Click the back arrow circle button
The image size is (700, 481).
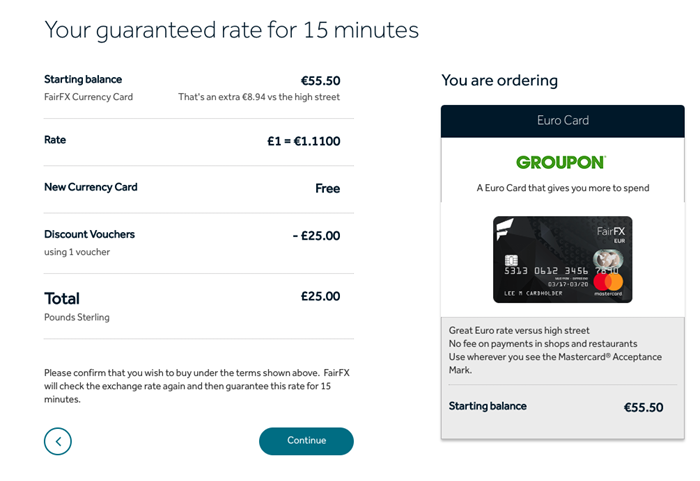(x=58, y=441)
